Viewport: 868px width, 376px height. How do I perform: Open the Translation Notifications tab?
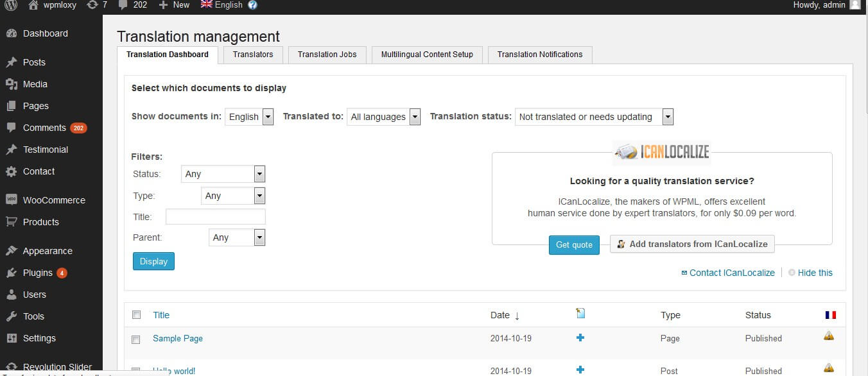540,55
